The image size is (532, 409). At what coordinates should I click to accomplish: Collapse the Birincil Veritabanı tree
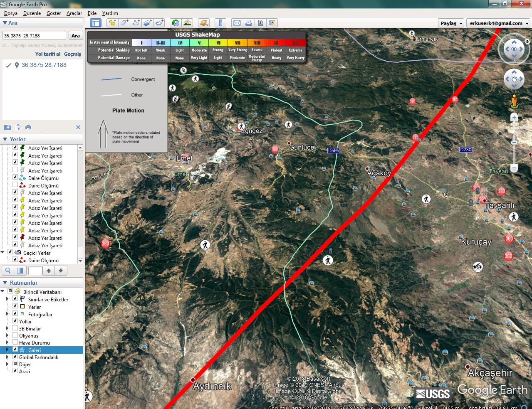pos(3,291)
